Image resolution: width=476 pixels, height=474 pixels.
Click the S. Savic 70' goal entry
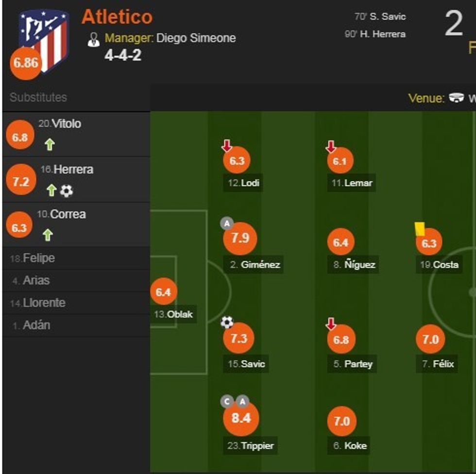coord(380,17)
